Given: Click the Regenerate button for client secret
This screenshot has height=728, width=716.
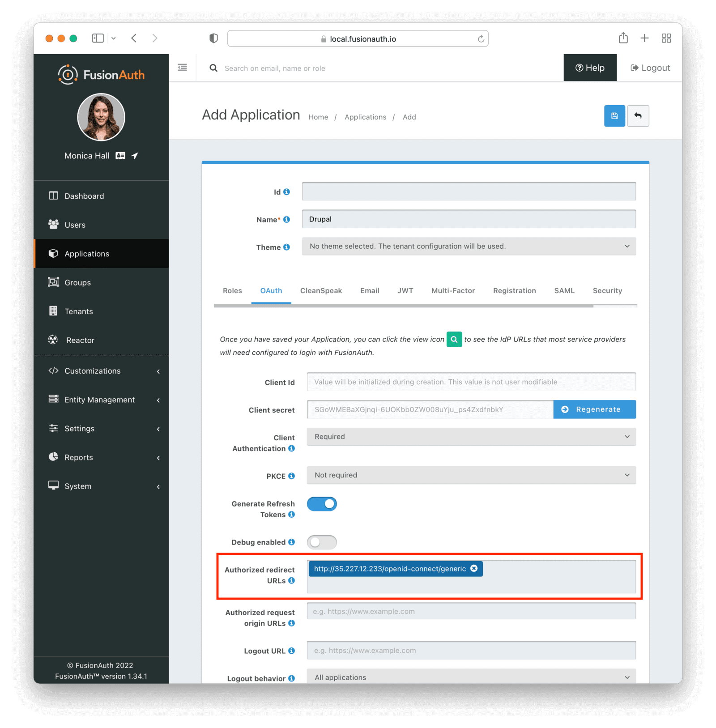Looking at the screenshot, I should [594, 409].
